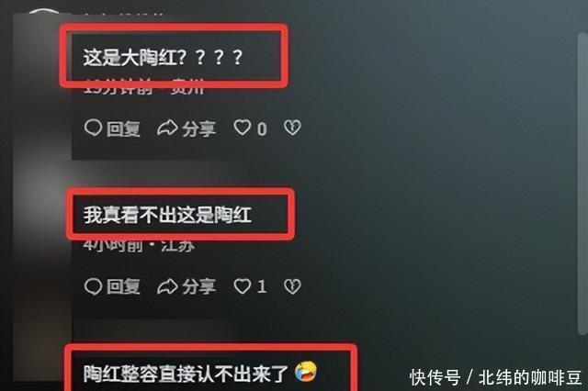
Task: Click share arrow icon under 我真看不出这是陶红 comment
Action: tap(167, 287)
